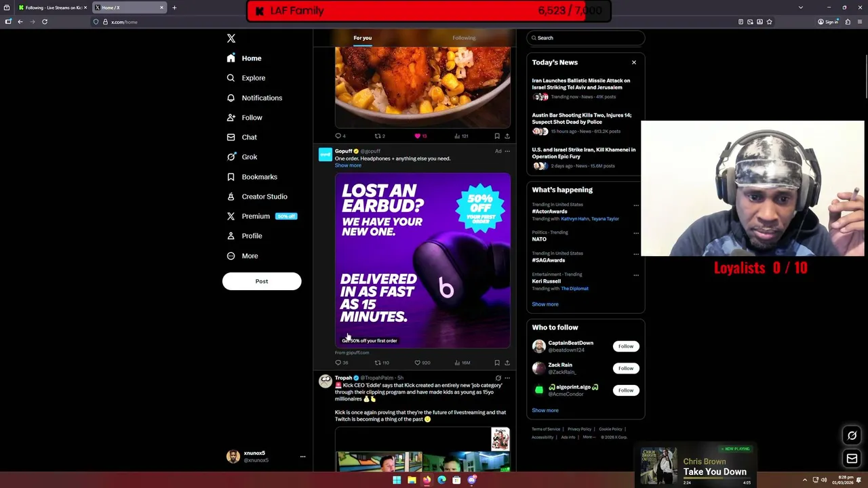
Task: Open the Gopuff earbud ad image
Action: (x=422, y=260)
